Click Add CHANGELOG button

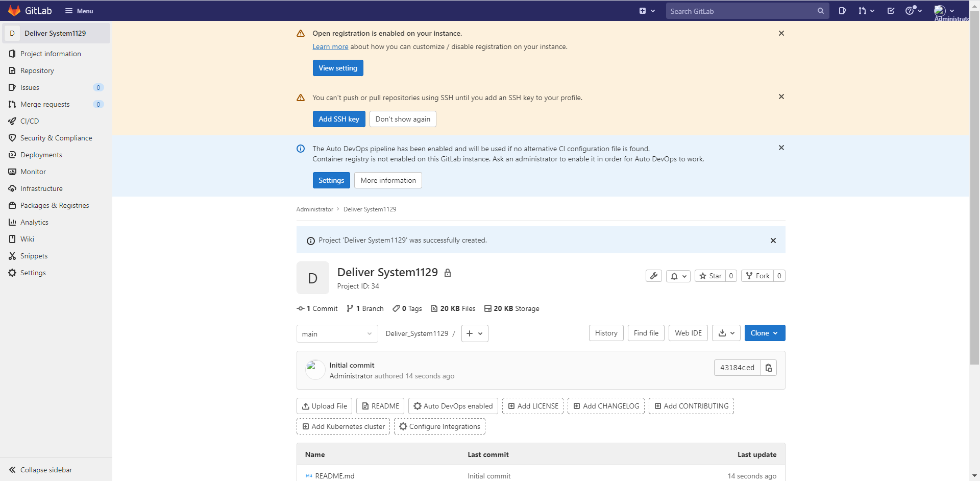(x=606, y=406)
